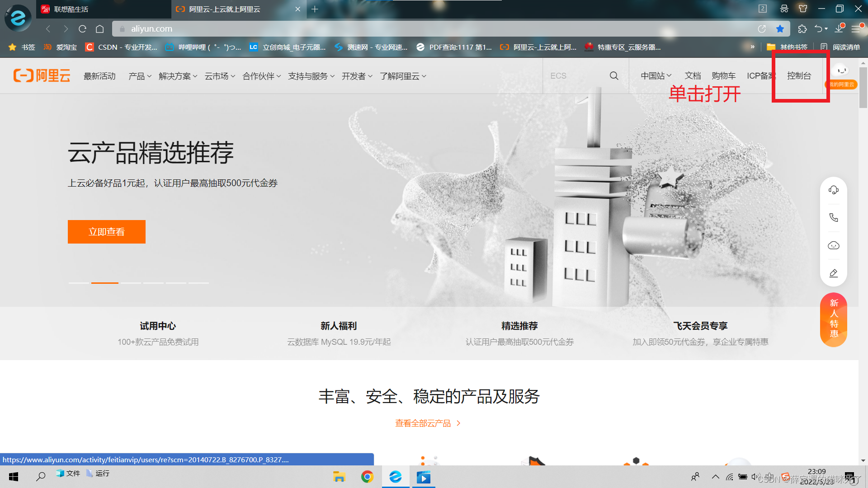The height and width of the screenshot is (488, 868).
Task: Open the 其他书签 folder
Action: coord(787,47)
